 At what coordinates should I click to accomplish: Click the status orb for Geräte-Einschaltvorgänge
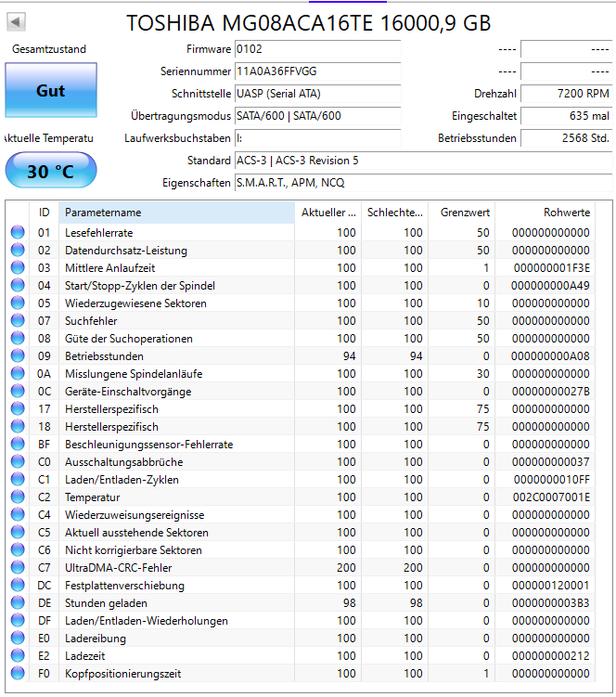tap(18, 391)
